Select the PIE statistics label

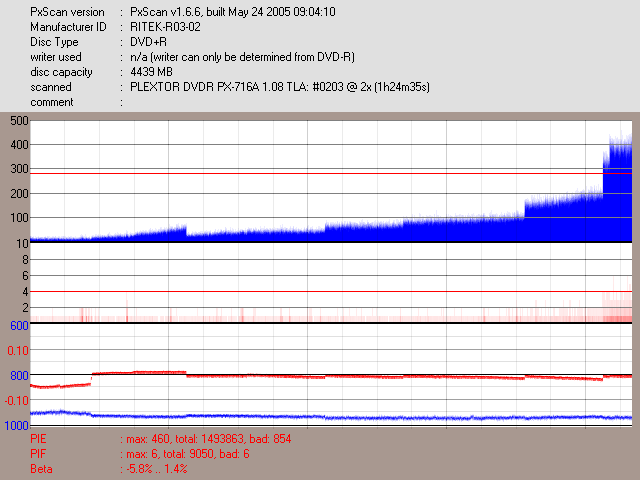click(38, 439)
